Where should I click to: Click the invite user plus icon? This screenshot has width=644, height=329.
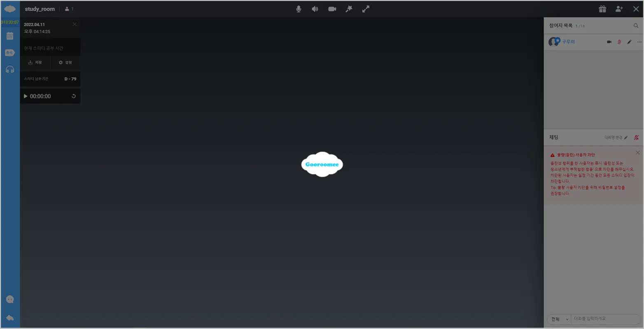pyautogui.click(x=619, y=9)
